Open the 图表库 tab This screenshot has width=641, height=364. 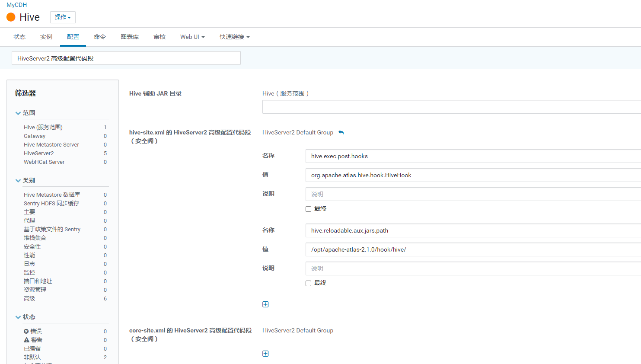tap(130, 37)
